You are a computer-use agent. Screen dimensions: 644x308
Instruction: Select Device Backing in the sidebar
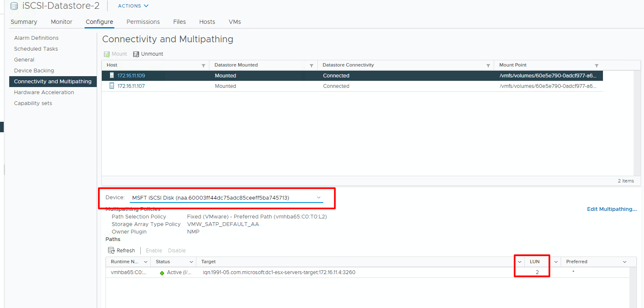(x=34, y=70)
